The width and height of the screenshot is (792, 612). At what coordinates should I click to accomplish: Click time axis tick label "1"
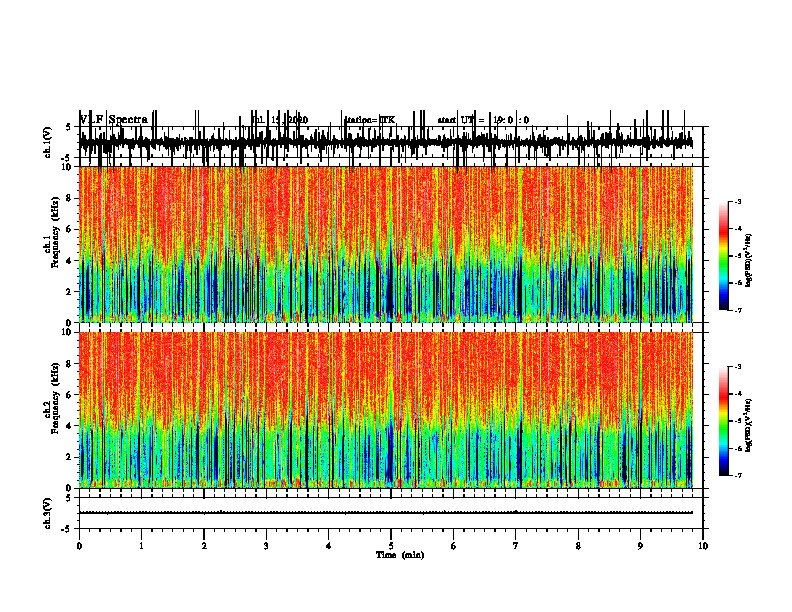tap(141, 546)
